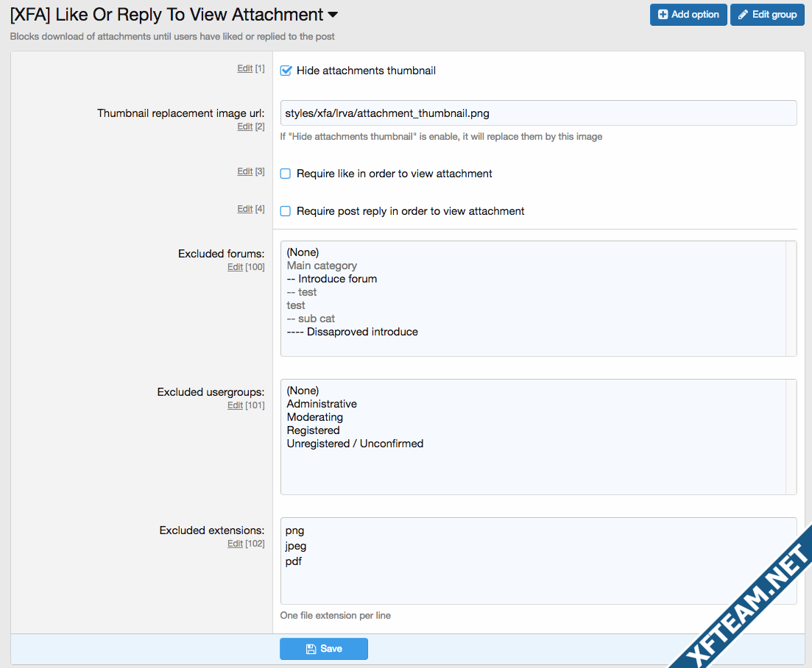
Task: Click Edit link for option [4]
Action: 245,208
